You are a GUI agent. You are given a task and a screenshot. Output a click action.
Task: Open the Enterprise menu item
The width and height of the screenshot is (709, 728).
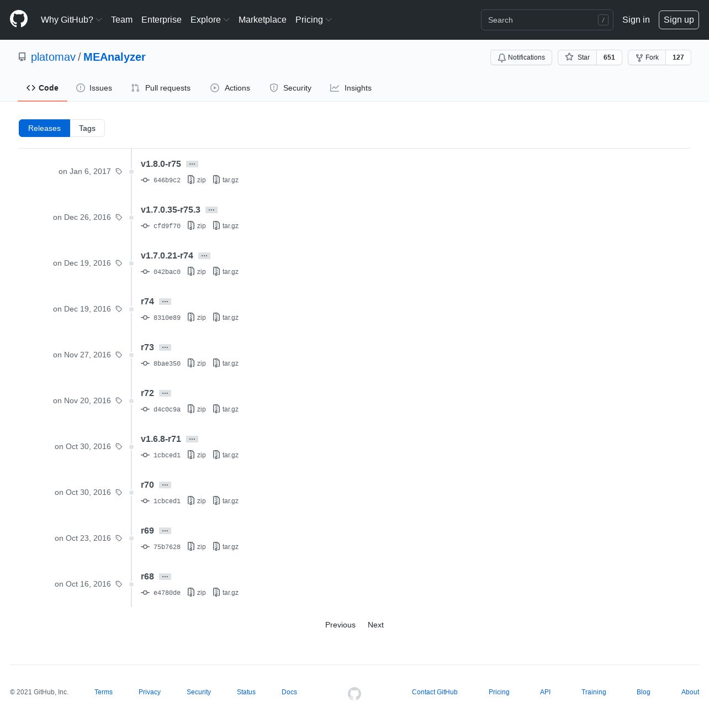[161, 20]
